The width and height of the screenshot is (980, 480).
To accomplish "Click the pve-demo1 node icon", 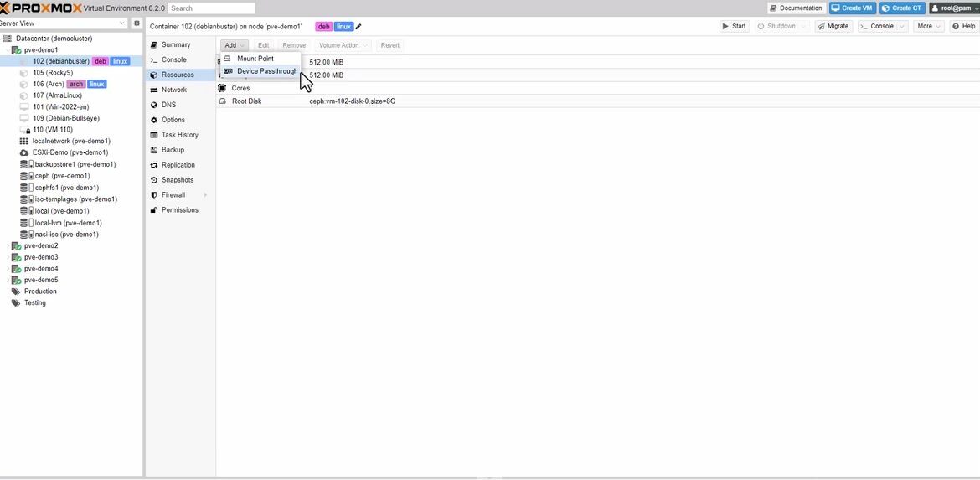I will (x=17, y=50).
